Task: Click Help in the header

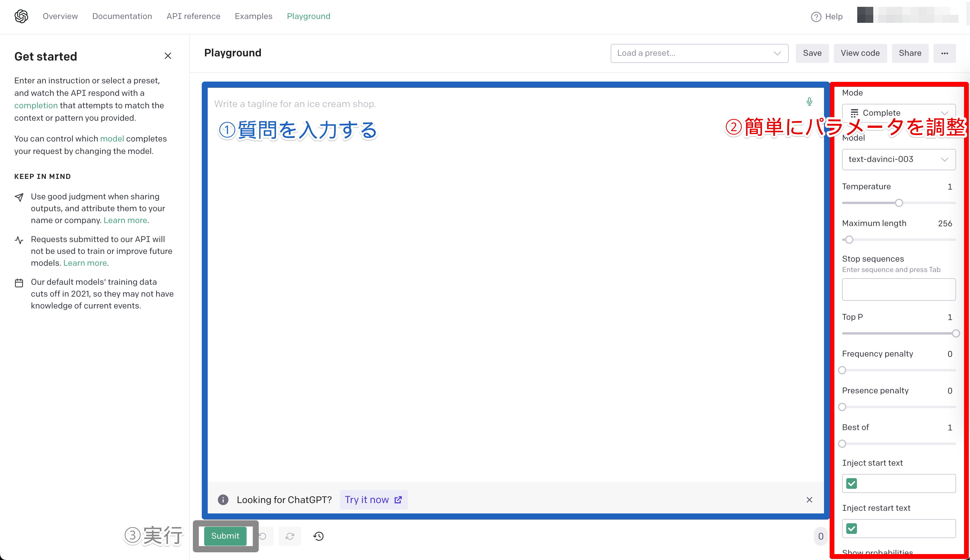Action: [x=834, y=17]
